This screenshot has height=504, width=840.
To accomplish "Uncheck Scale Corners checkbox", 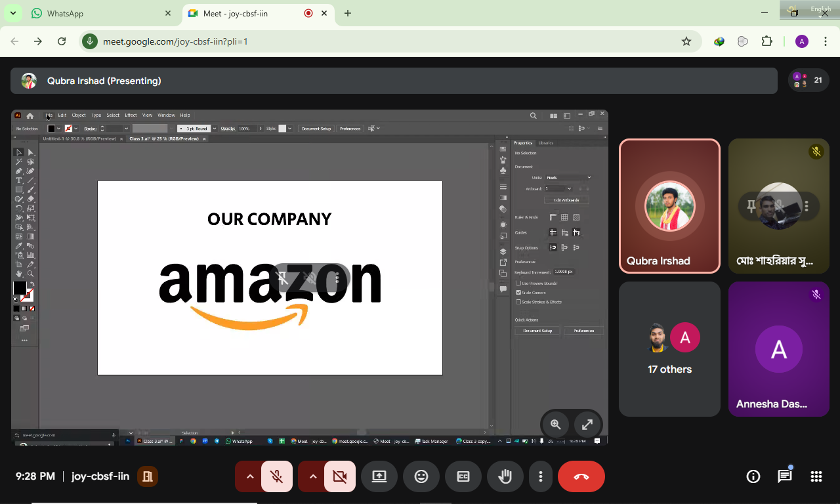I will [518, 293].
